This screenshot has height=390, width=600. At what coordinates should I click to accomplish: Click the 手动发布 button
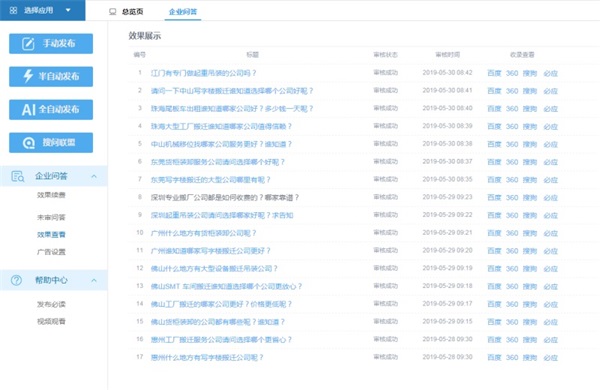click(x=51, y=44)
